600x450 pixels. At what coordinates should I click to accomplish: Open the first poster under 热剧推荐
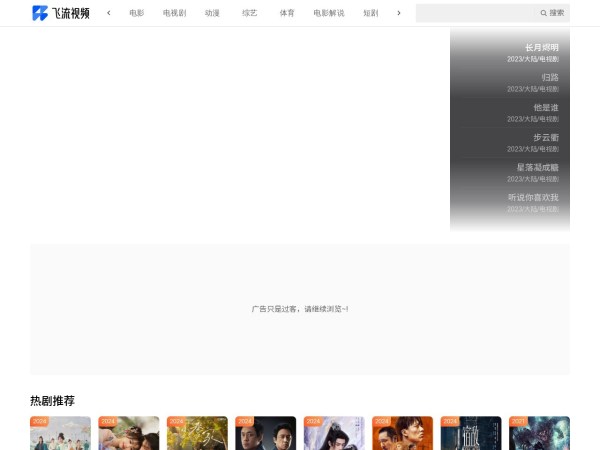pyautogui.click(x=60, y=434)
